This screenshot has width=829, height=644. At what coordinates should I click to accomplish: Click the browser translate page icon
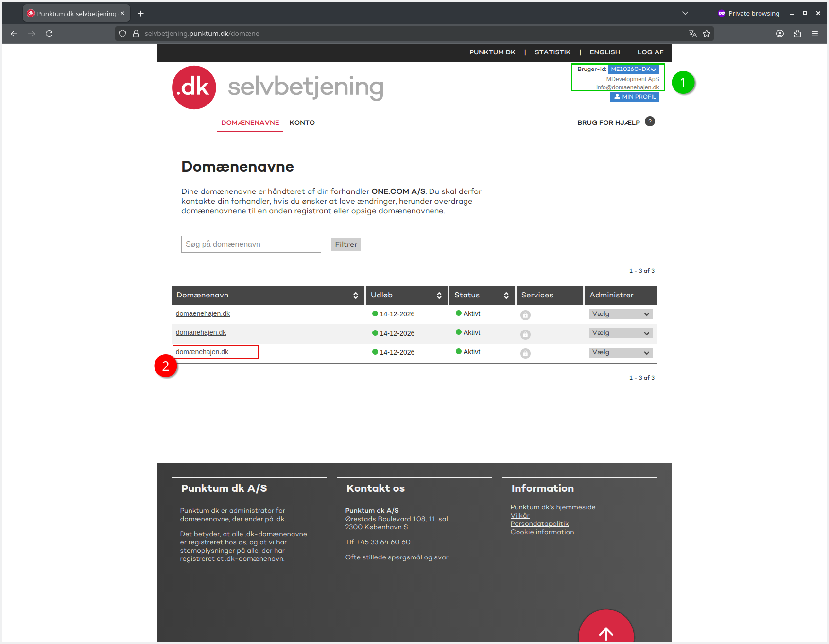click(x=692, y=34)
